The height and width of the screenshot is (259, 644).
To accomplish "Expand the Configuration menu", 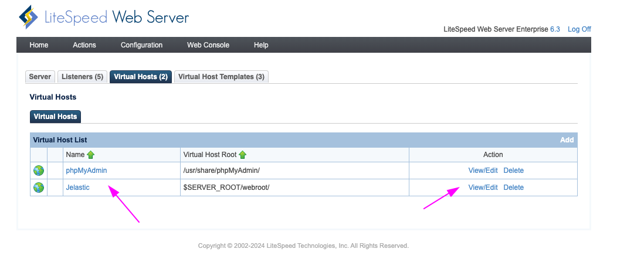I will pyautogui.click(x=141, y=45).
